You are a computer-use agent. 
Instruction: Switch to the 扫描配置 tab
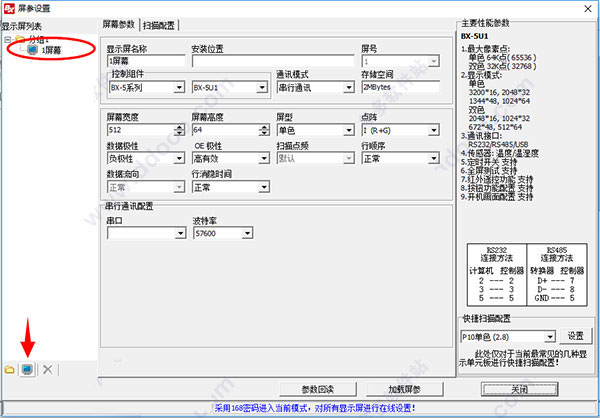pyautogui.click(x=159, y=26)
